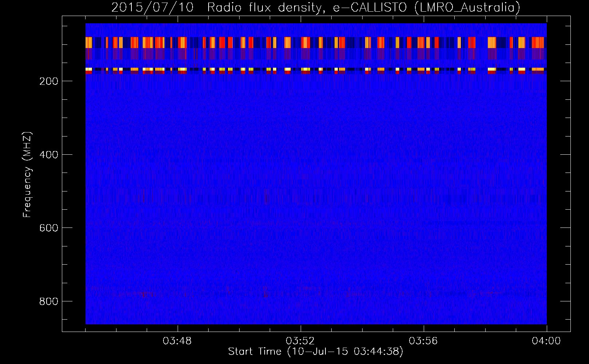Click the 03:56 time tick label
Image resolution: width=589 pixels, height=364 pixels.
tap(423, 341)
